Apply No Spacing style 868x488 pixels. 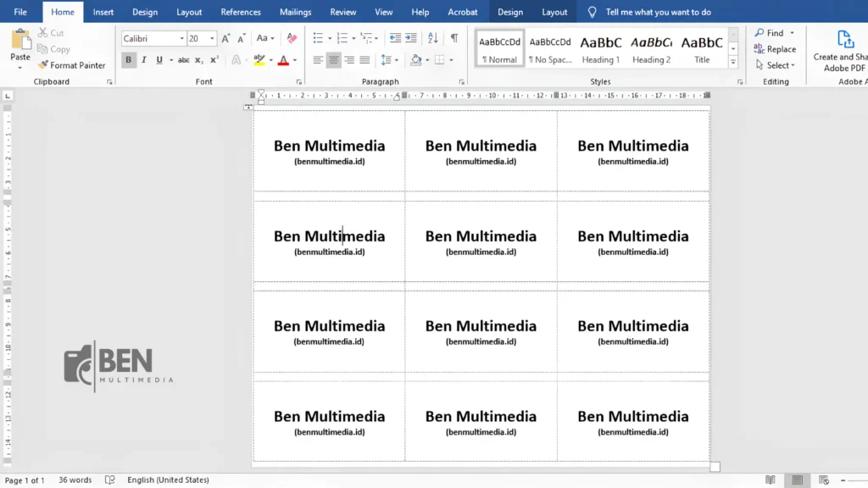(x=549, y=48)
